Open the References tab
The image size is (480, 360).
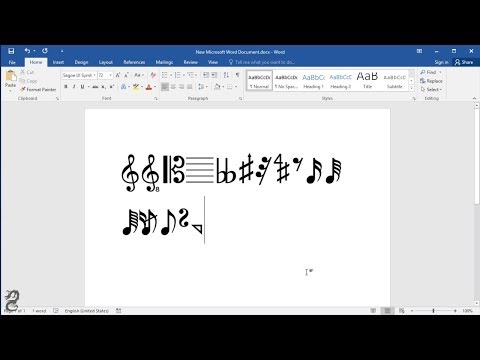pos(134,62)
